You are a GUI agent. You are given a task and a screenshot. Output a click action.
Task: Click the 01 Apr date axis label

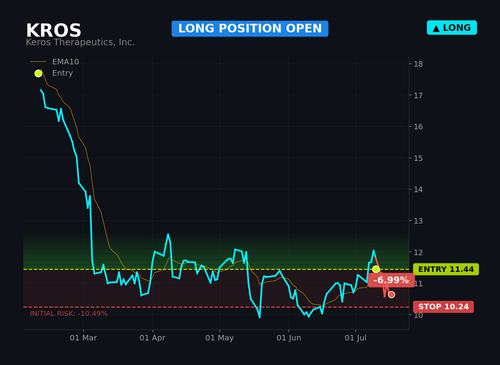click(x=152, y=338)
